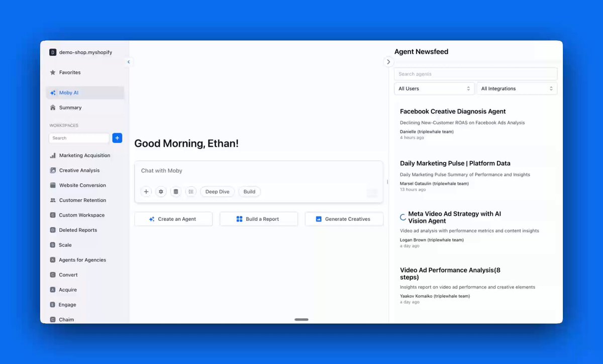Open the Marketing Acquisition workspace

click(85, 156)
